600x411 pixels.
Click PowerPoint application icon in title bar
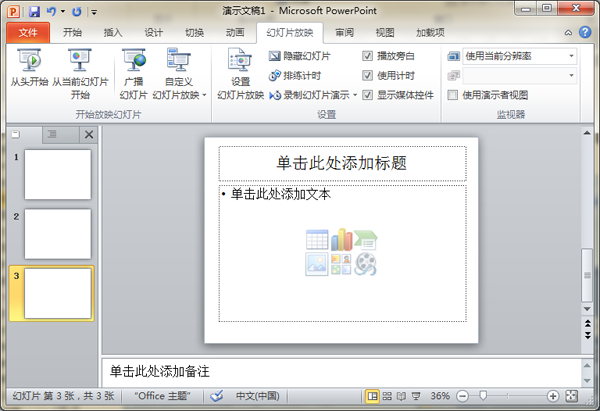tap(14, 11)
